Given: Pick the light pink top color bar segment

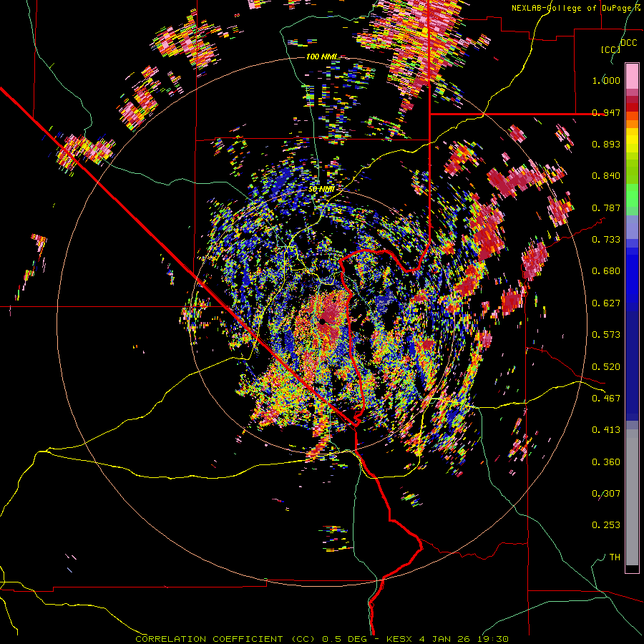Looking at the screenshot, I should (632, 76).
